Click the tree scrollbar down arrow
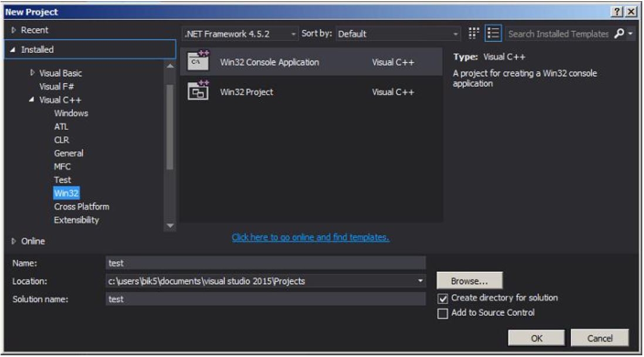644x357 pixels. coord(170,225)
